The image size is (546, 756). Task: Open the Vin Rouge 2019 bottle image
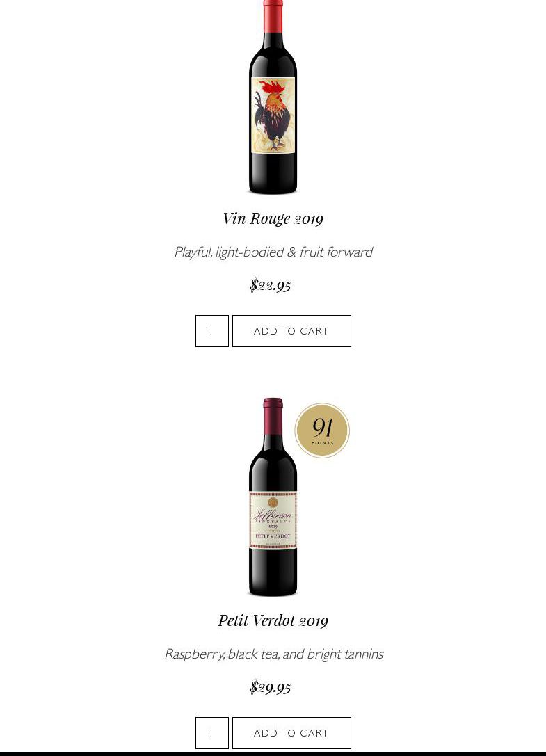tap(273, 97)
